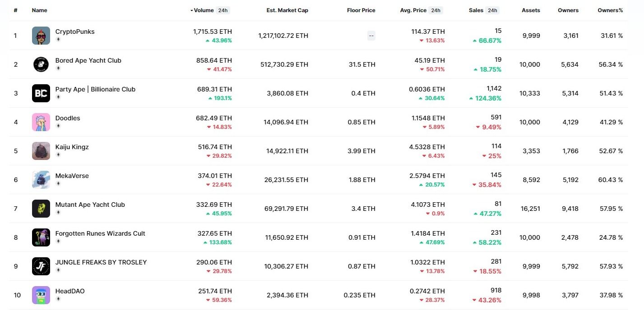Click the Ethereum chain icon under Doodles
644x310 pixels.
click(58, 126)
